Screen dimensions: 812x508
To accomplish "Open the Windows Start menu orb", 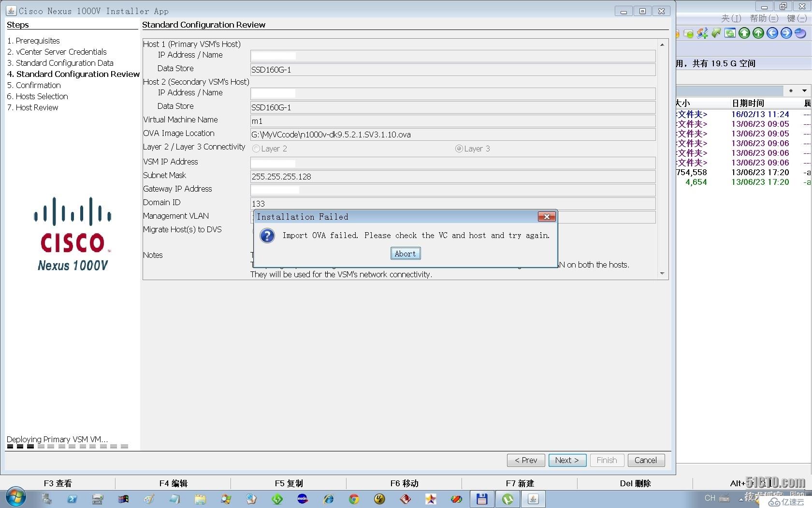I will tap(15, 498).
